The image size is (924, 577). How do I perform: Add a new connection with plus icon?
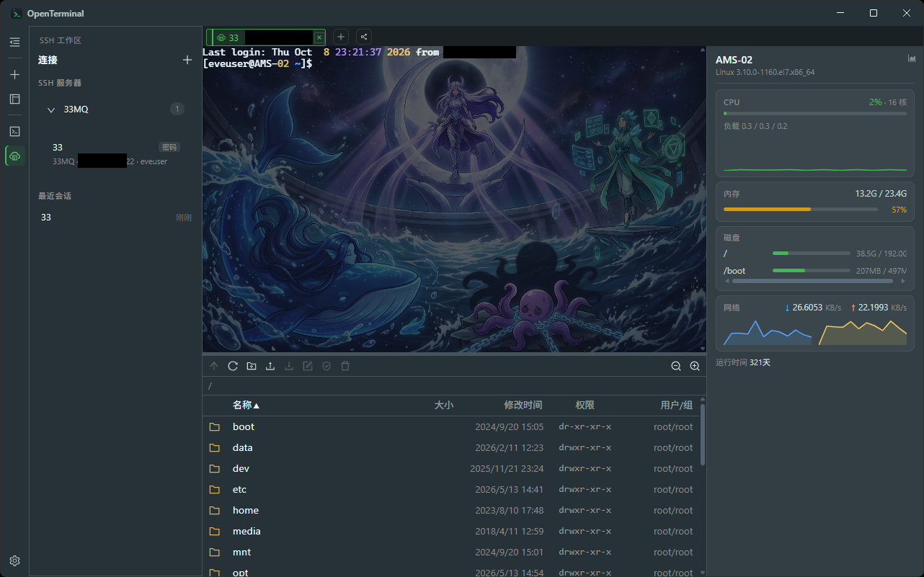point(187,60)
